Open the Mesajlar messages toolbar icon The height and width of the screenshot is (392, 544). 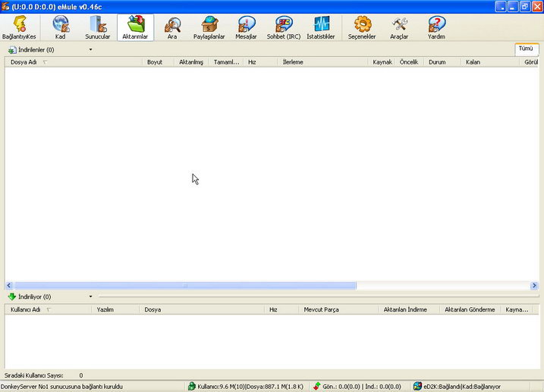click(247, 27)
